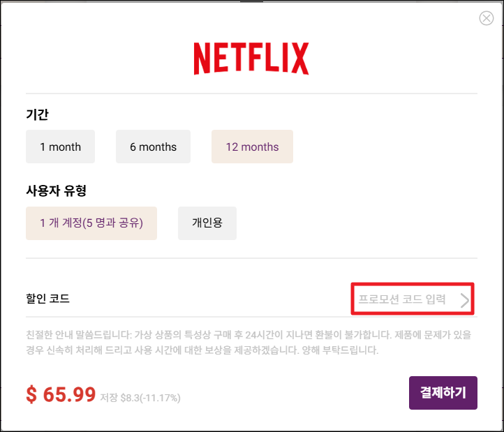Image resolution: width=504 pixels, height=432 pixels.
Task: Choose the 개인용 user type
Action: pyautogui.click(x=207, y=223)
